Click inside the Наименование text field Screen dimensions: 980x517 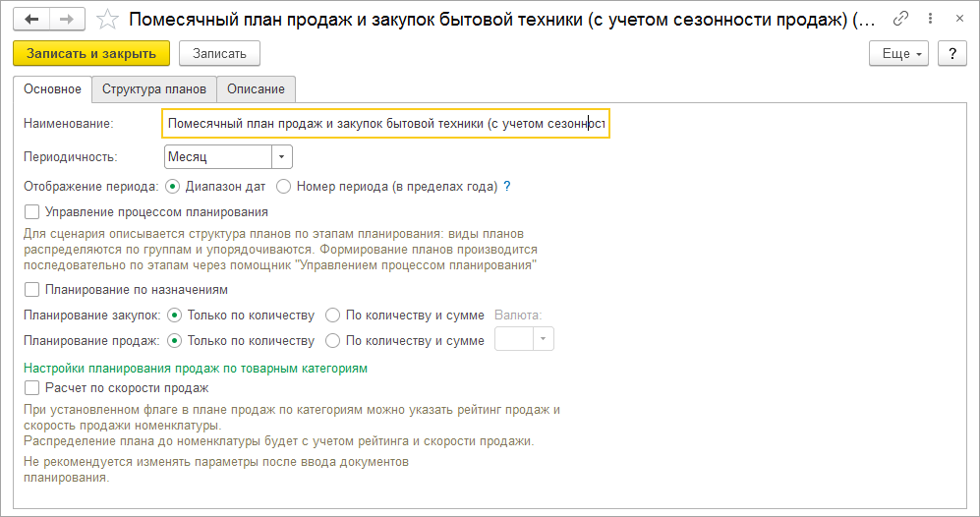385,124
